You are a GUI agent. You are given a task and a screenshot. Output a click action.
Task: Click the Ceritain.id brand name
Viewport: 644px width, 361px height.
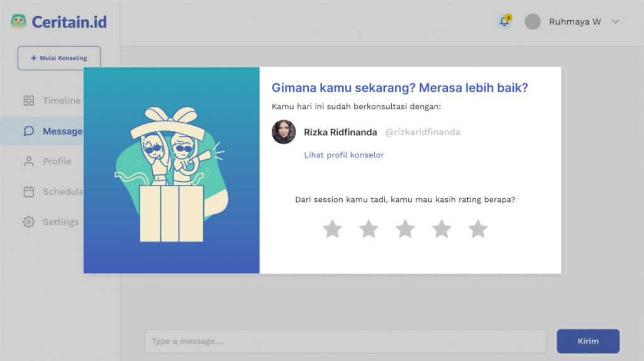[69, 22]
